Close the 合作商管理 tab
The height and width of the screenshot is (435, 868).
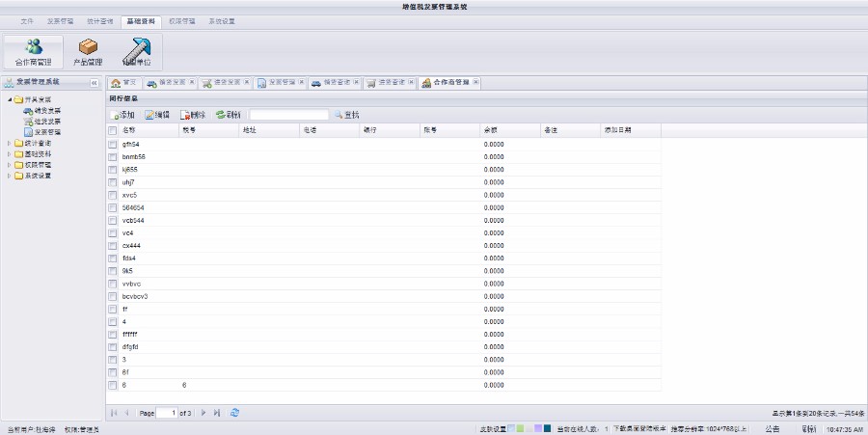[x=476, y=82]
